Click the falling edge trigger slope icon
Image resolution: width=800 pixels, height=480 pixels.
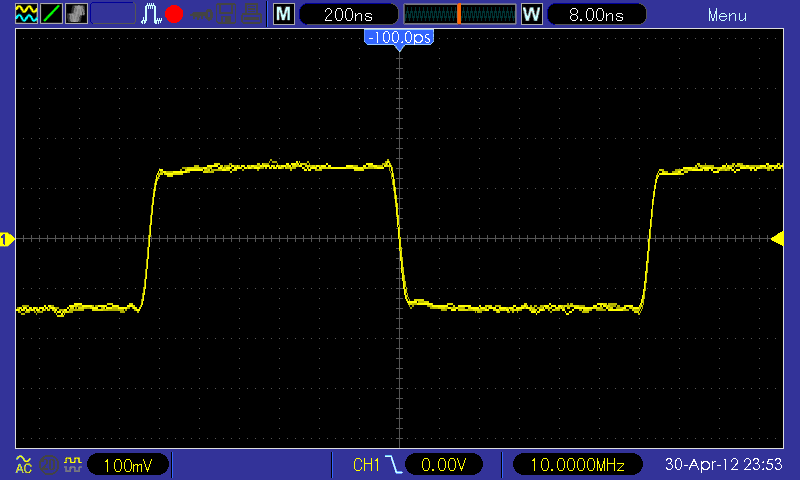393,465
